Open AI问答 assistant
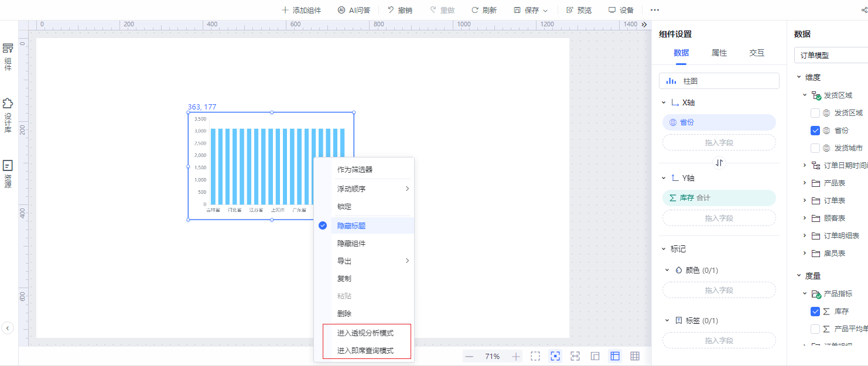Screen dimensions: 868x366 [x=354, y=10]
